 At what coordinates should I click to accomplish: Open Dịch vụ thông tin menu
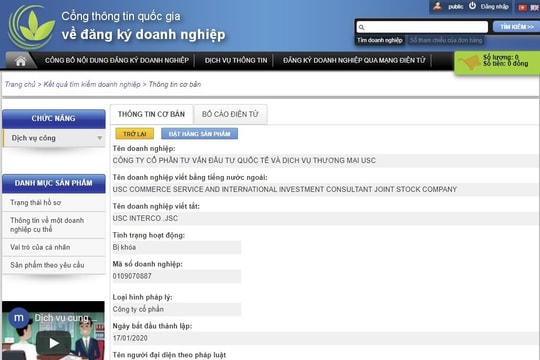click(x=236, y=60)
